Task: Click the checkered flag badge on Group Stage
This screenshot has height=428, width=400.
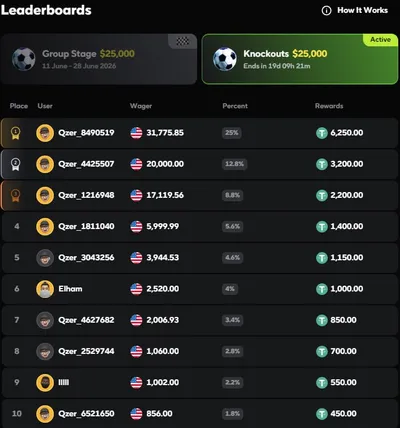Action: [x=182, y=41]
